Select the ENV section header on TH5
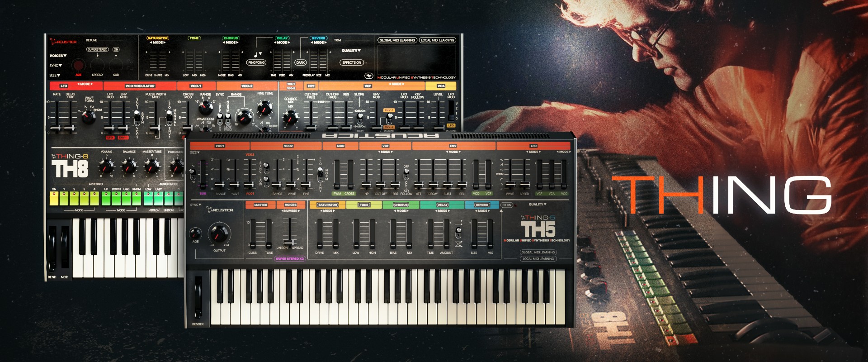Image resolution: width=868 pixels, height=362 pixels. pyautogui.click(x=453, y=146)
